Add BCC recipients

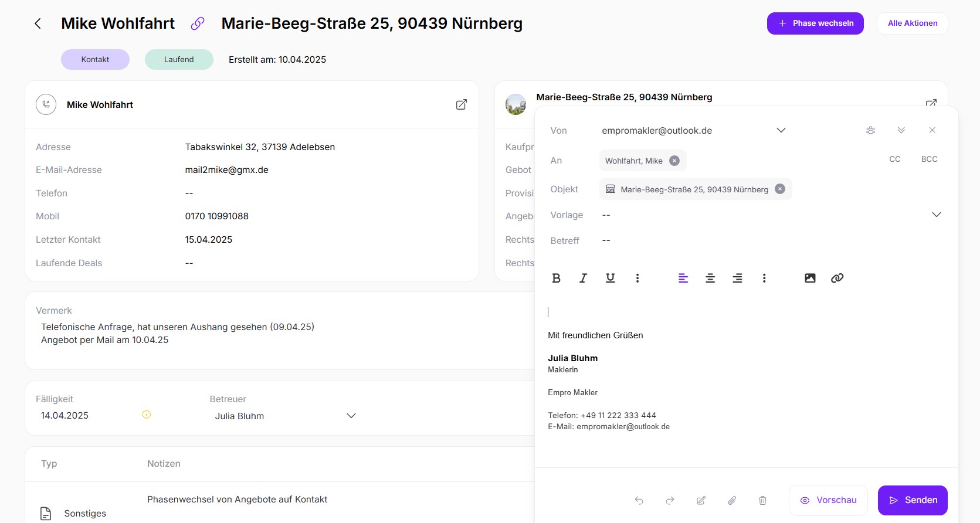pos(930,159)
